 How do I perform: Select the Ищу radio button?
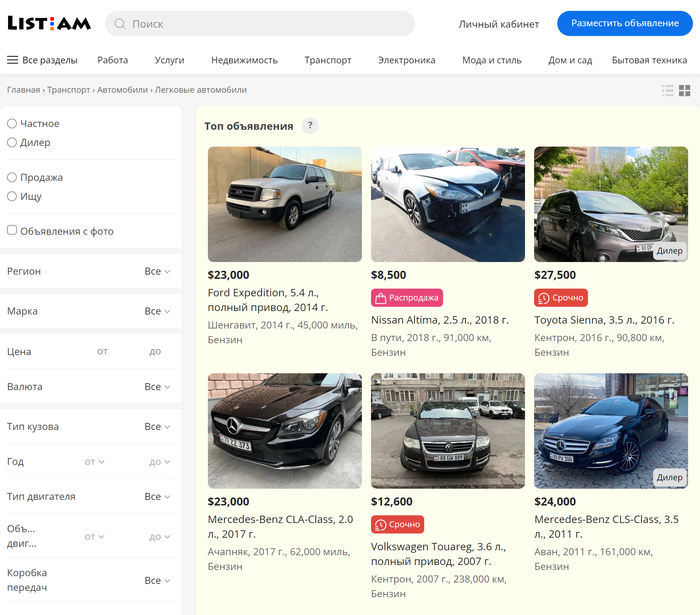[12, 196]
